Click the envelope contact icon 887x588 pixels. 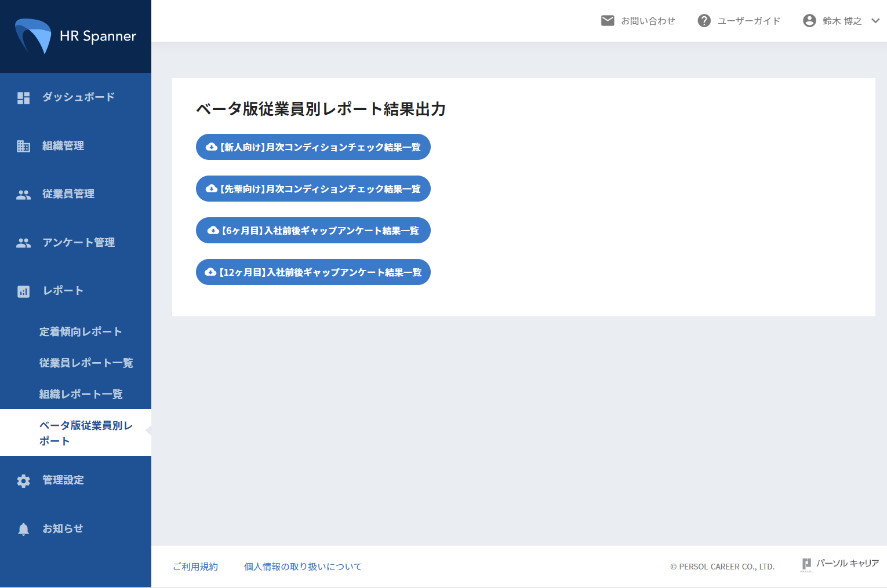point(607,21)
